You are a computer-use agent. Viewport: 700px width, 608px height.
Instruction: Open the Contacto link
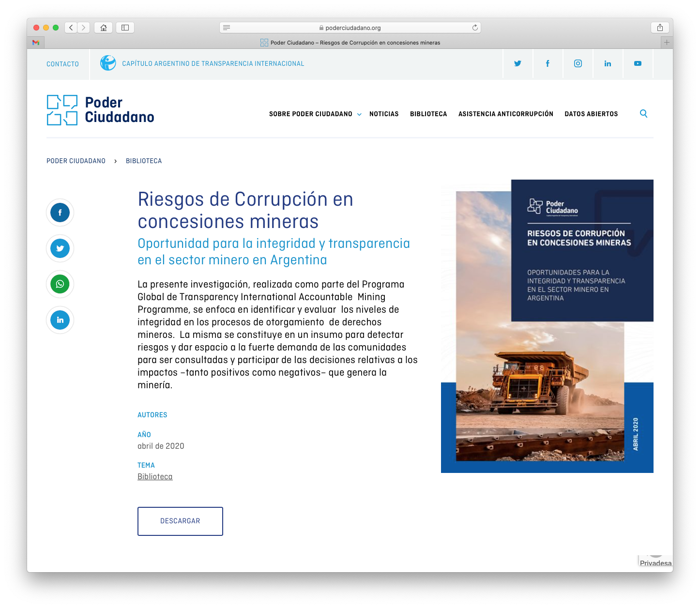click(x=62, y=64)
